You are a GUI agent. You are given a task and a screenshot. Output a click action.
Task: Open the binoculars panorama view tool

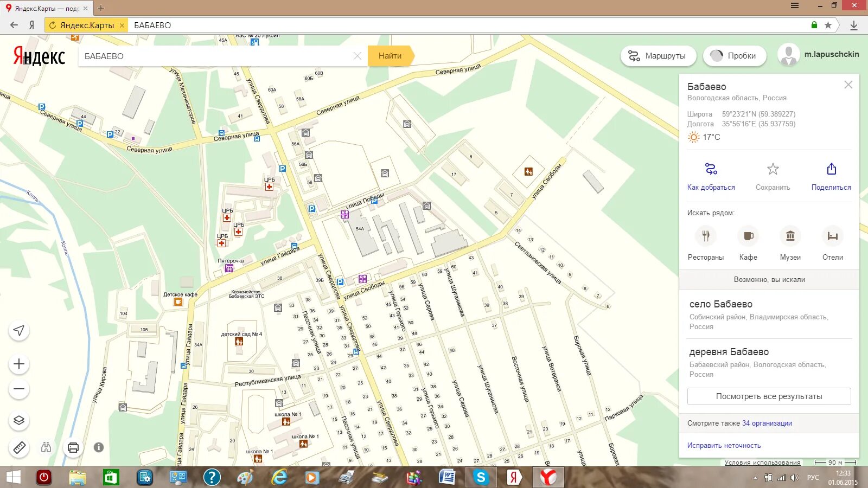coord(46,447)
